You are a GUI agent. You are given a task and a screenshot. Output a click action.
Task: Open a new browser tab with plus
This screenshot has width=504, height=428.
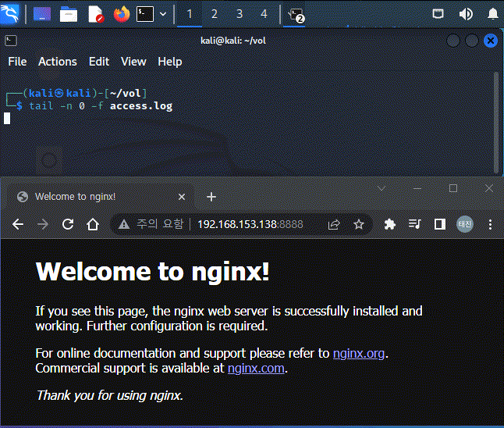pyautogui.click(x=211, y=197)
